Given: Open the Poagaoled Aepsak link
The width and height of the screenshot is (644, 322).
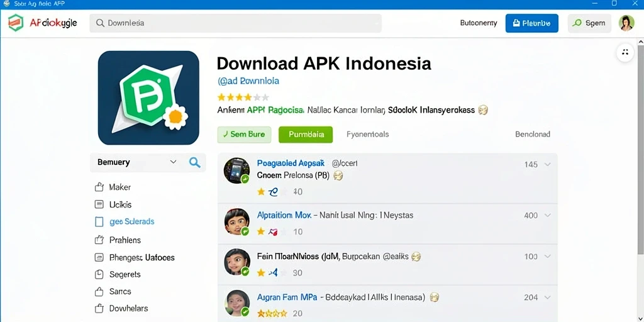Looking at the screenshot, I should coord(291,163).
